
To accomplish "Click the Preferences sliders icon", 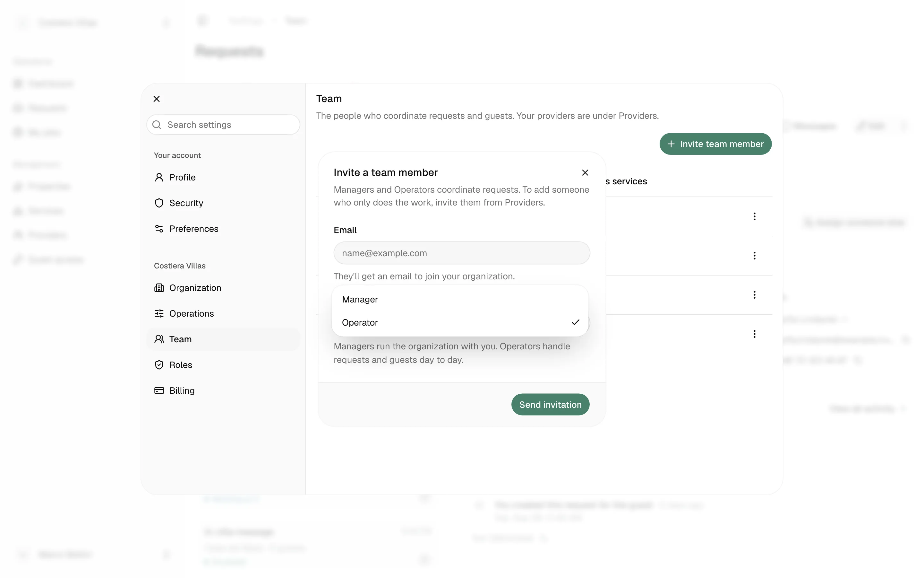I will point(159,229).
